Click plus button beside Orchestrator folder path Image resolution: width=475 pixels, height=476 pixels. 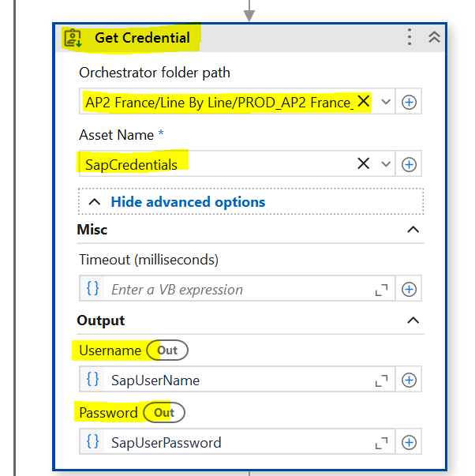pos(409,102)
